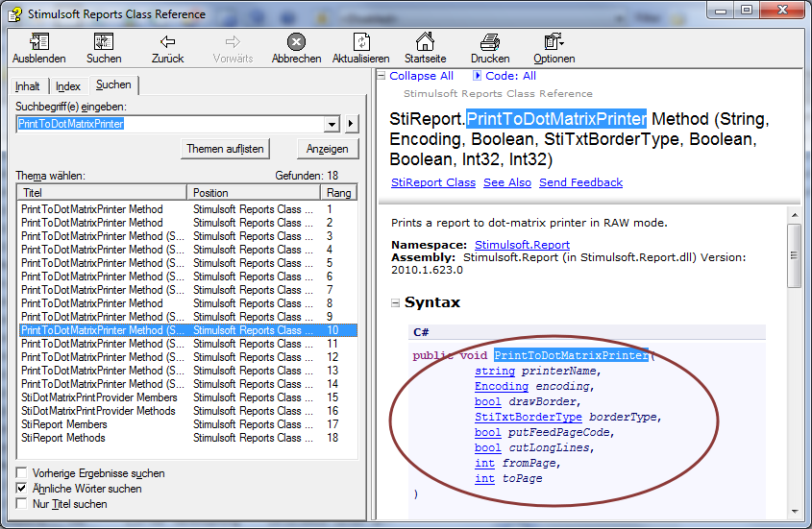Open the StiReport Class link
The width and height of the screenshot is (812, 529).
tap(433, 182)
